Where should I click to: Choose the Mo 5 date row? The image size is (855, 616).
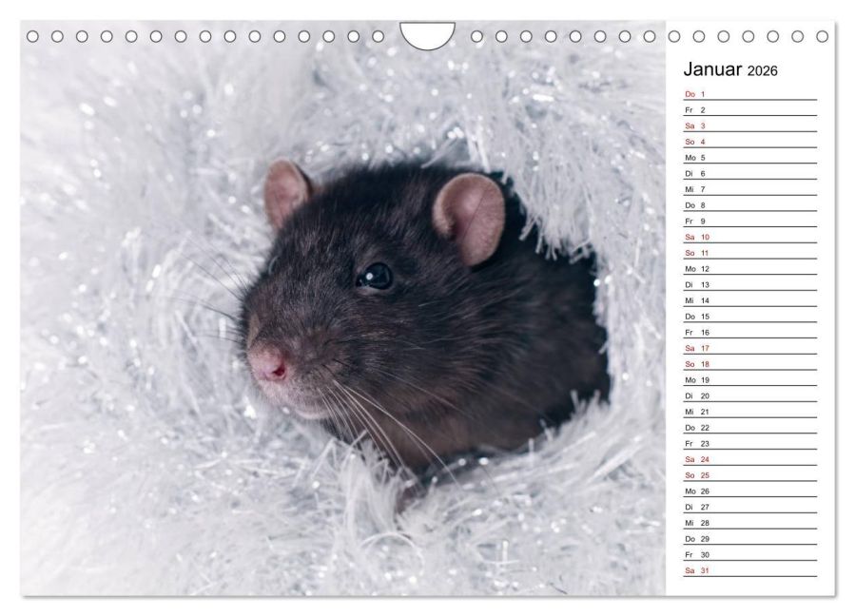[749, 158]
